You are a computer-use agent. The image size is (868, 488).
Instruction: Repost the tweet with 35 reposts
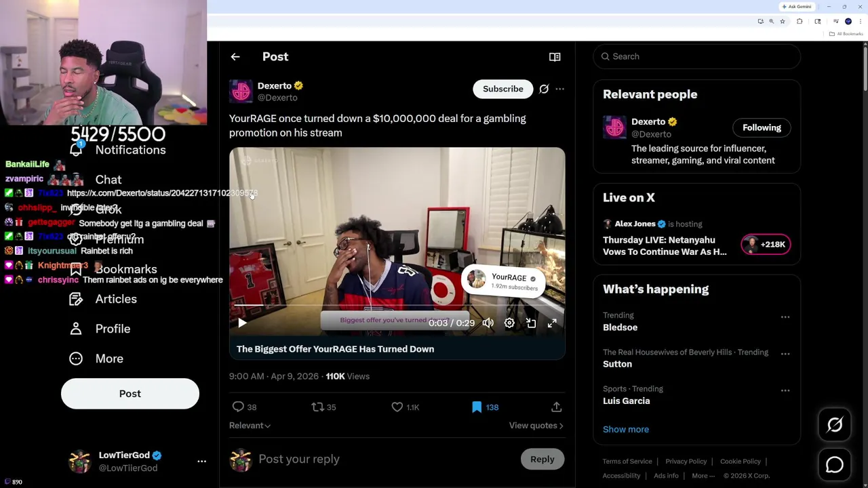(x=323, y=407)
